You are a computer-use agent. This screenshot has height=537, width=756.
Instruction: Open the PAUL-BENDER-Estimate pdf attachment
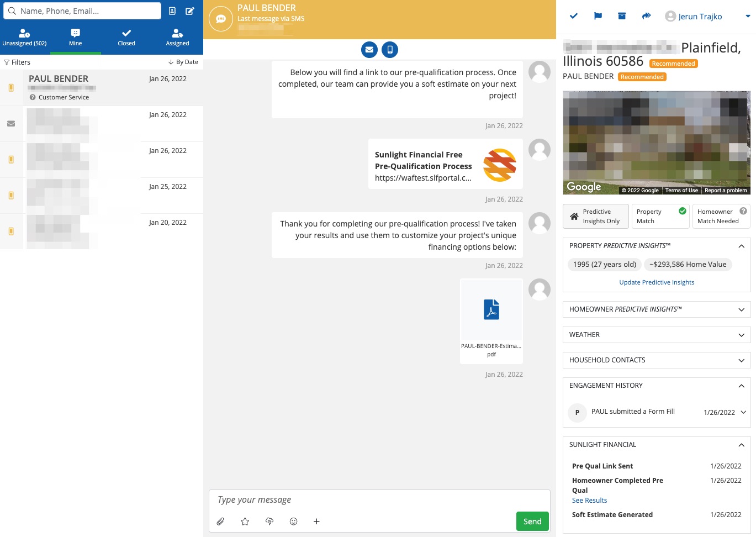click(x=491, y=321)
